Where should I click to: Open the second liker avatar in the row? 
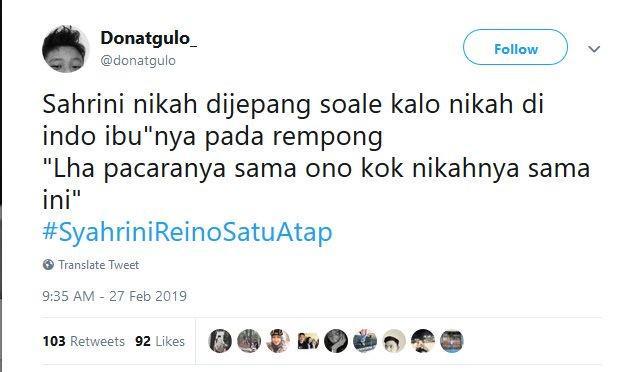point(249,341)
